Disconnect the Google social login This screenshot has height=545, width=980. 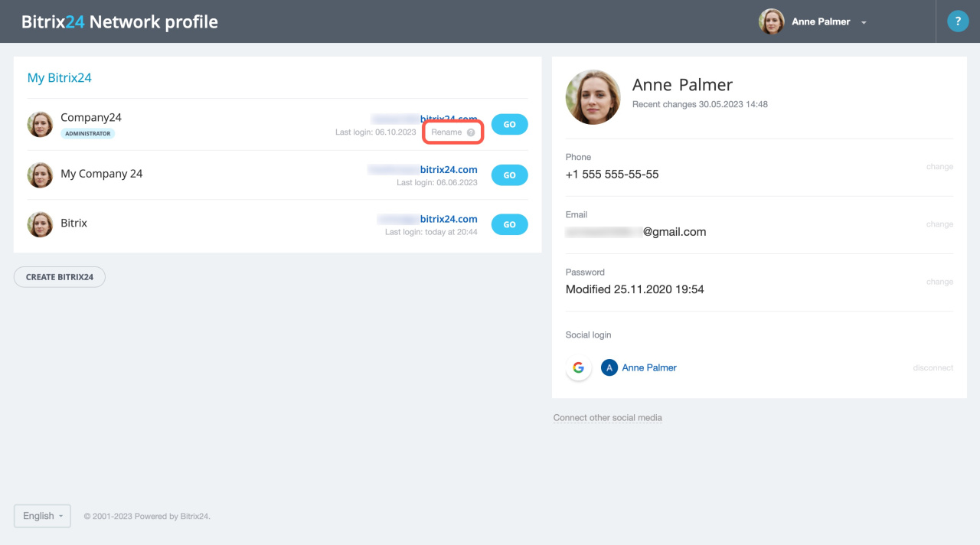click(933, 368)
